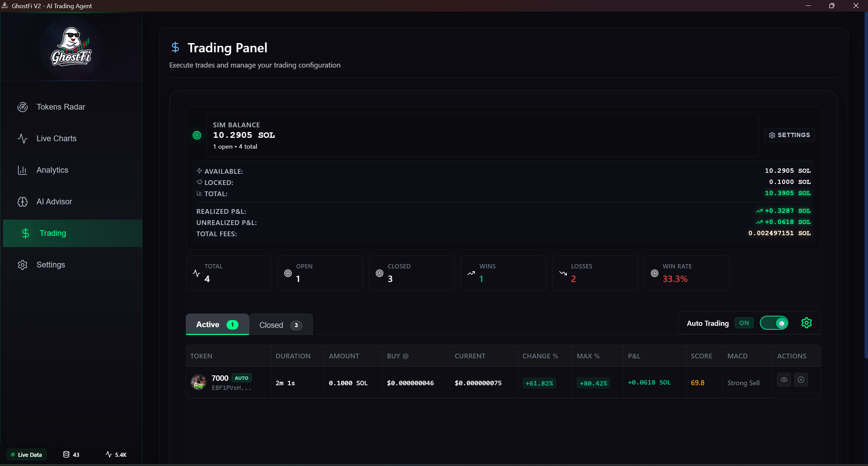Open Tokens Radar from the sidebar
Screen dimensions: 868x466
tap(22, 107)
